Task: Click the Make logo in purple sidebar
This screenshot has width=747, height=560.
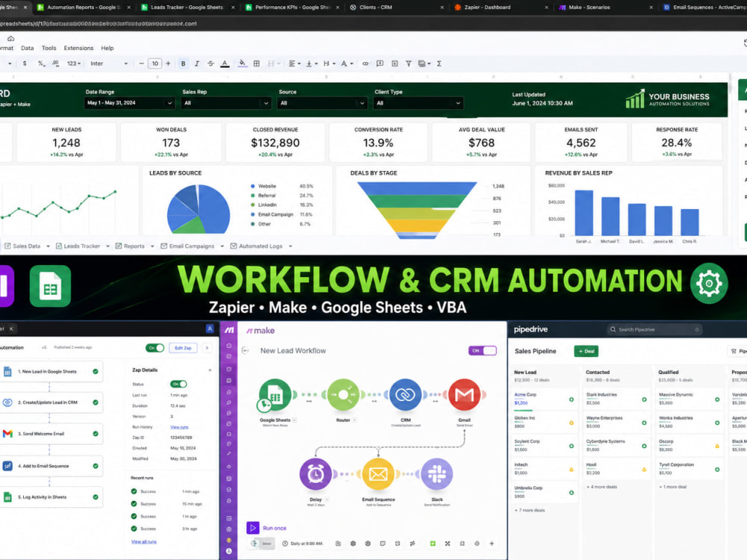Action: coord(229,330)
